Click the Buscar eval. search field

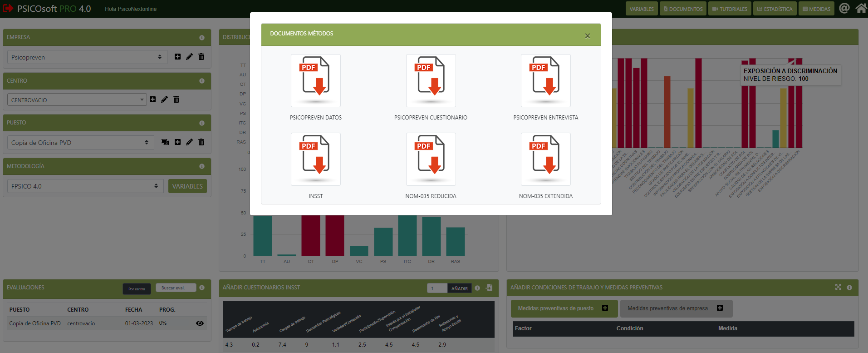pos(176,288)
